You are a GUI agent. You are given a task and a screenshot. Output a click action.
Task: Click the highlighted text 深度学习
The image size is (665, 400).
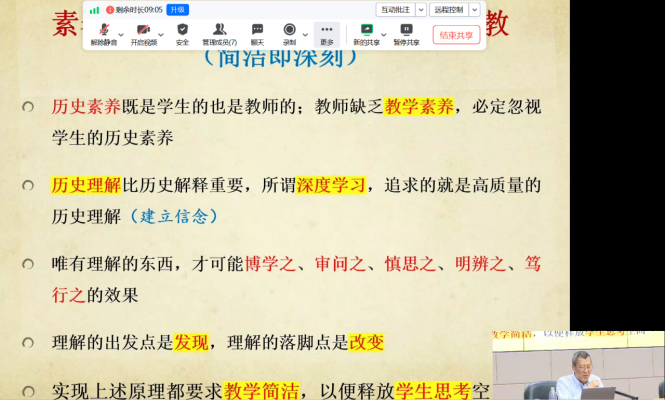pos(331,185)
